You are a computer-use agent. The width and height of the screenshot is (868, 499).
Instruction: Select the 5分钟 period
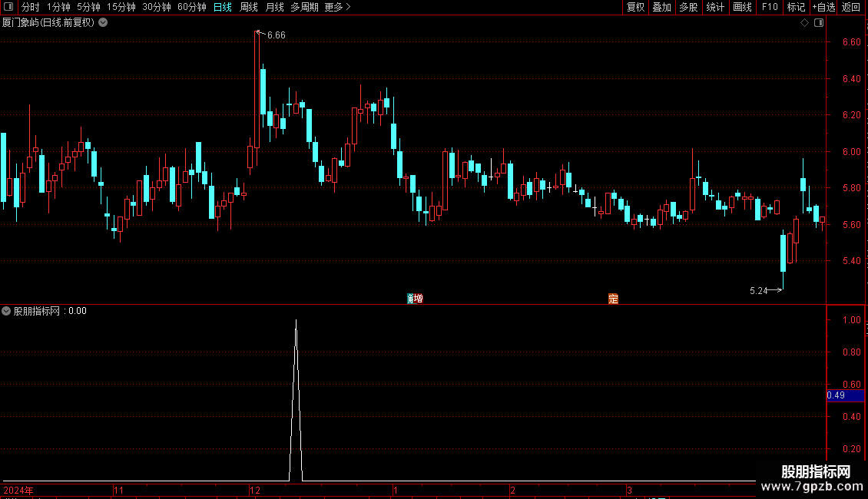(88, 7)
